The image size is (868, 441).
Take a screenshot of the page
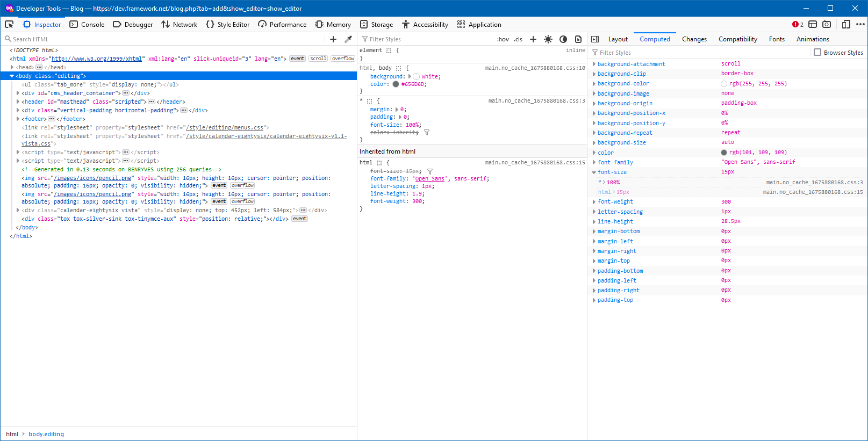click(x=827, y=24)
